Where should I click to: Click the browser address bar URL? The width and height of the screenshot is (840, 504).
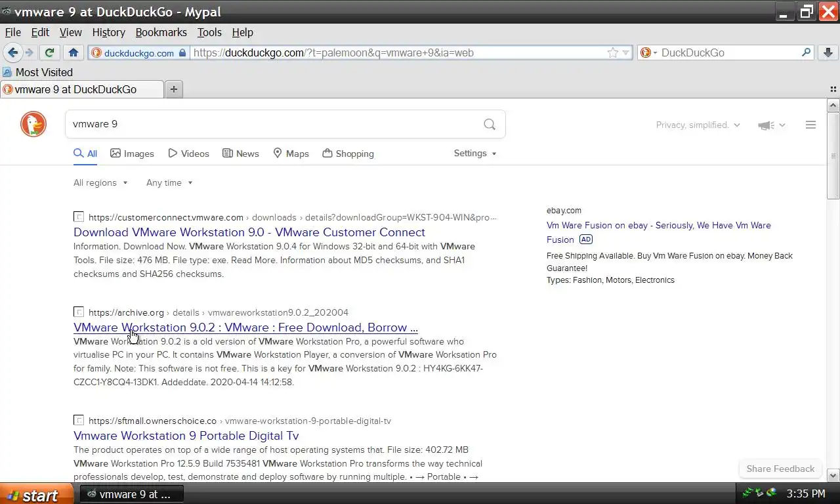pyautogui.click(x=398, y=52)
